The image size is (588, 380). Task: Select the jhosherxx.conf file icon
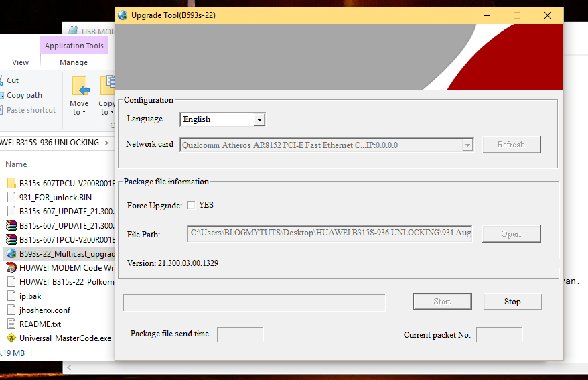[11, 310]
